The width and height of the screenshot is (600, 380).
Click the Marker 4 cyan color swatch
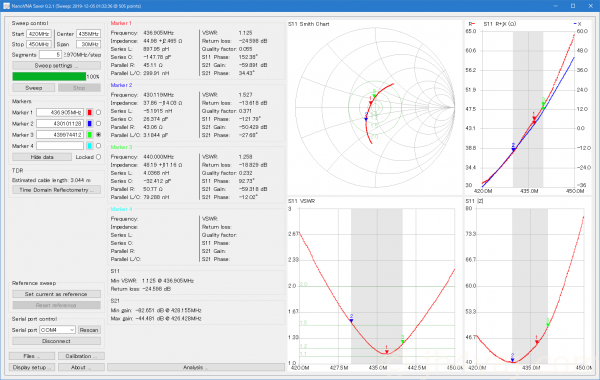(90, 146)
